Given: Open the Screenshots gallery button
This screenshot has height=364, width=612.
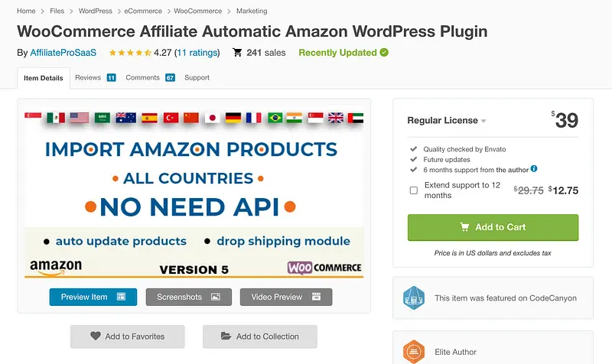Looking at the screenshot, I should pos(189,297).
